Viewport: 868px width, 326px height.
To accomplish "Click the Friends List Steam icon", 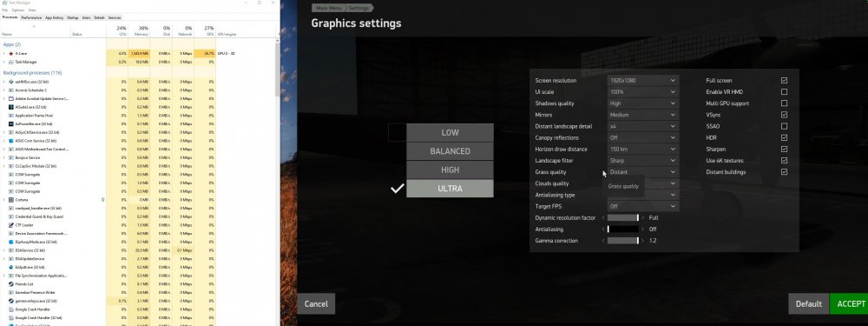I will click(x=11, y=284).
